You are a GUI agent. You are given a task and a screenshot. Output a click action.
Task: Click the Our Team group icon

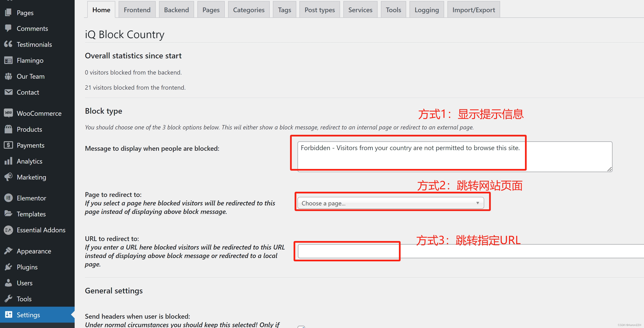8,76
